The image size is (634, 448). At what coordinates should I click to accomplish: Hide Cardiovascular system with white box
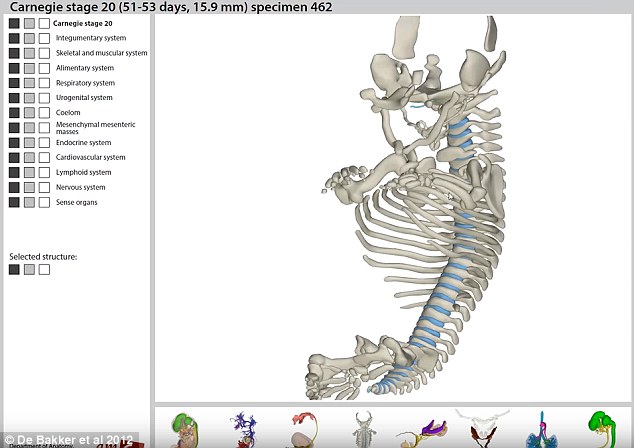pyautogui.click(x=44, y=157)
